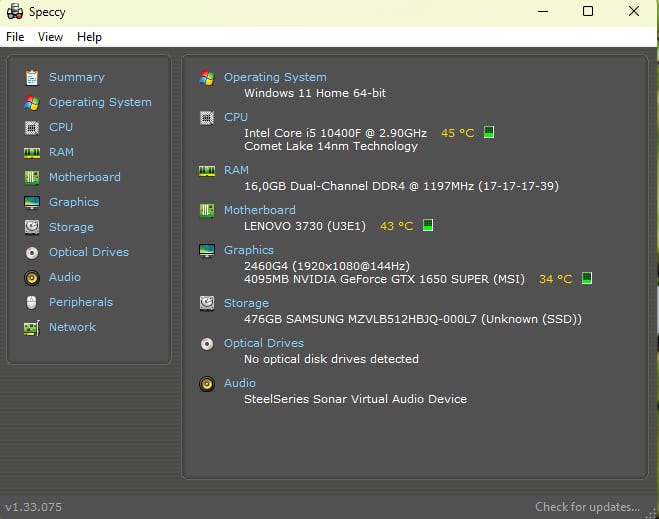Open the Help menu
The image size is (659, 519).
click(x=89, y=37)
